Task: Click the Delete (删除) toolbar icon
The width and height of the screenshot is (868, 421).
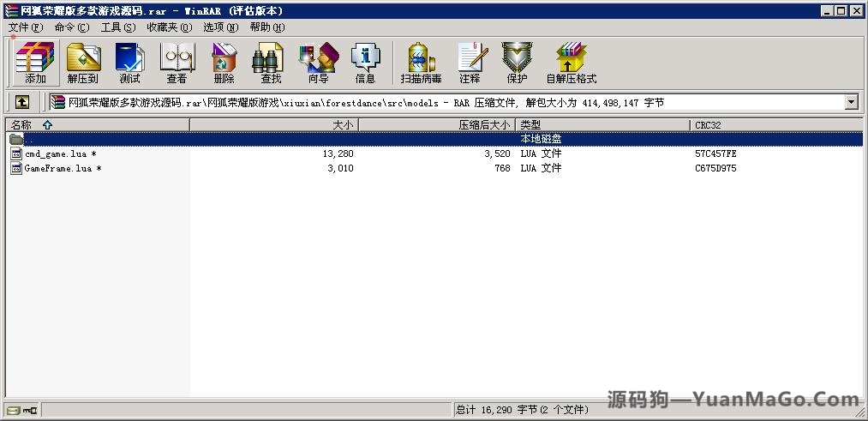Action: 224,63
